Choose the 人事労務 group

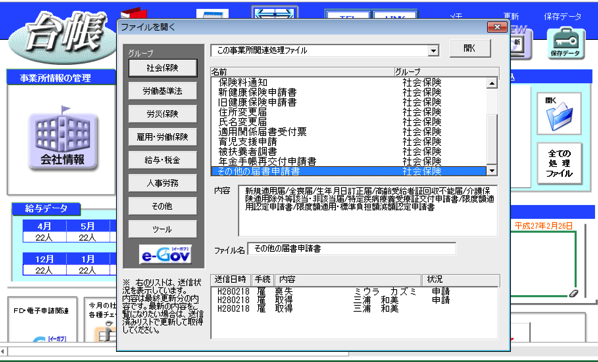163,183
